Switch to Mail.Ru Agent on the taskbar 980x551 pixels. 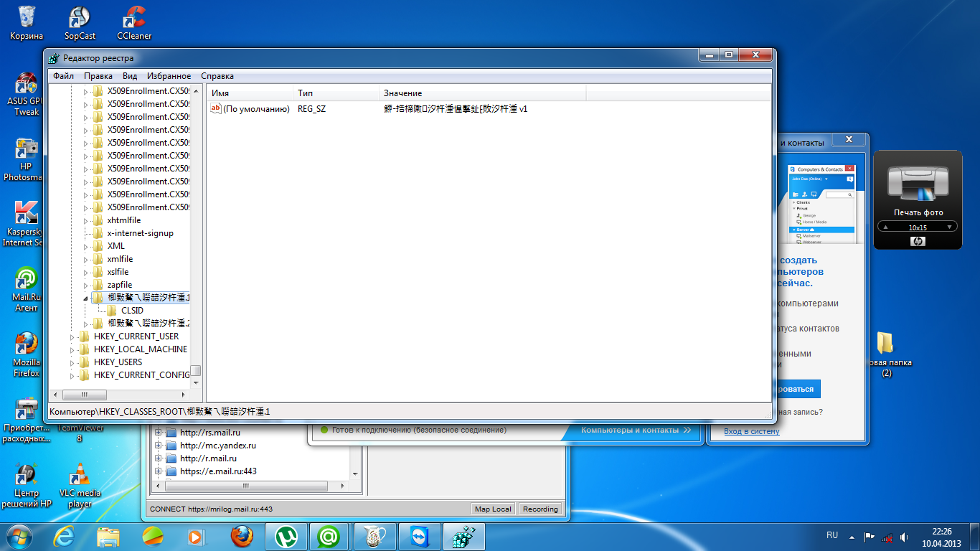pos(329,536)
